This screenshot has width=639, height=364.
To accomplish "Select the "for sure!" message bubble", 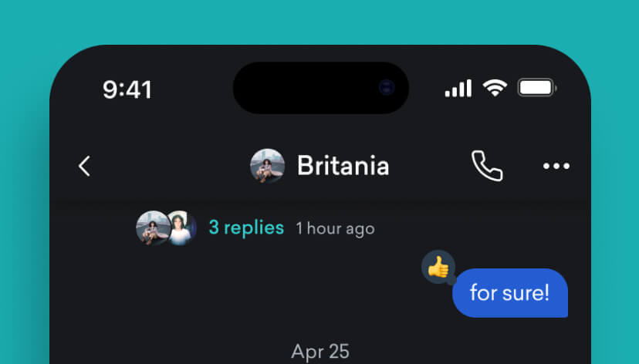I will 510,293.
